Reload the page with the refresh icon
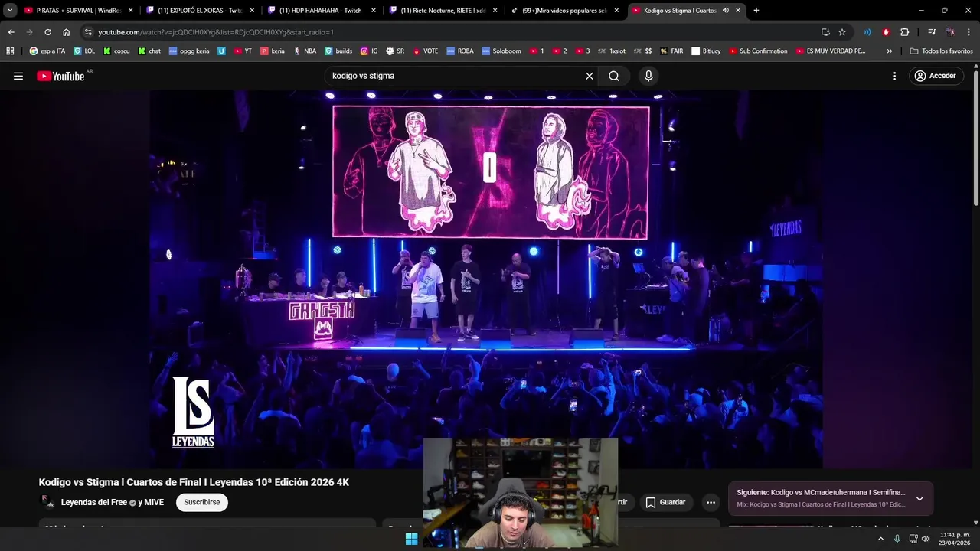 coord(47,32)
